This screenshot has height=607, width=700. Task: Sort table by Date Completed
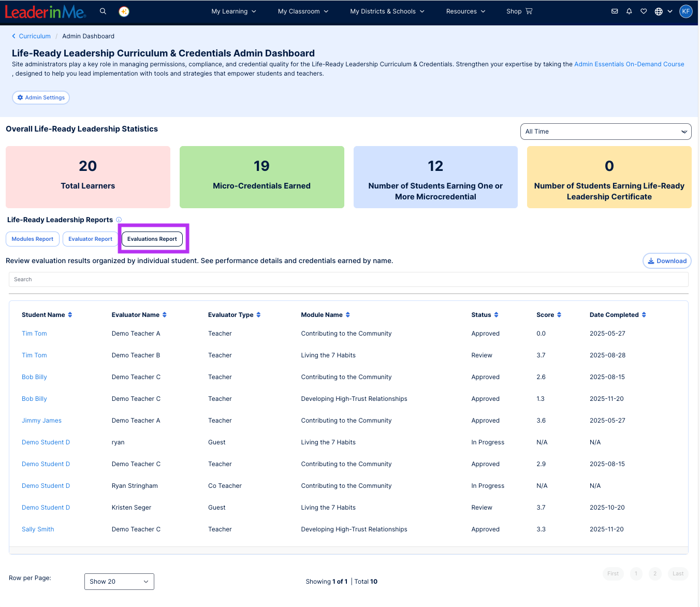coord(644,315)
